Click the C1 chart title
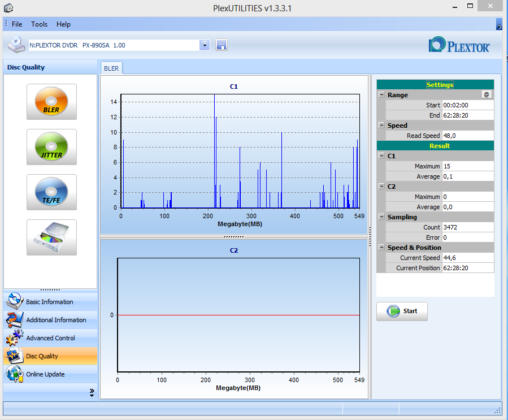Viewport: 508px width, 420px height. (233, 86)
